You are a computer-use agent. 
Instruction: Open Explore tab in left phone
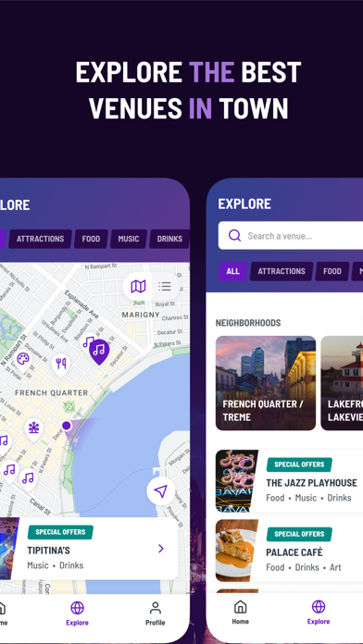click(77, 613)
